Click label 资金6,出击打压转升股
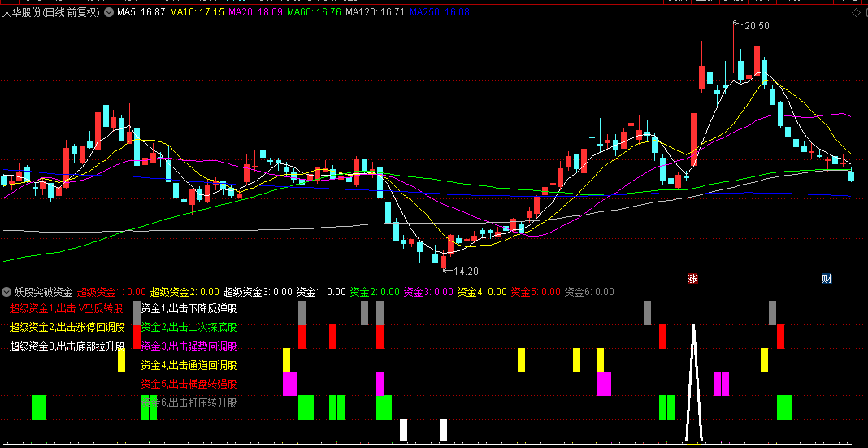868x448 pixels. tap(189, 402)
